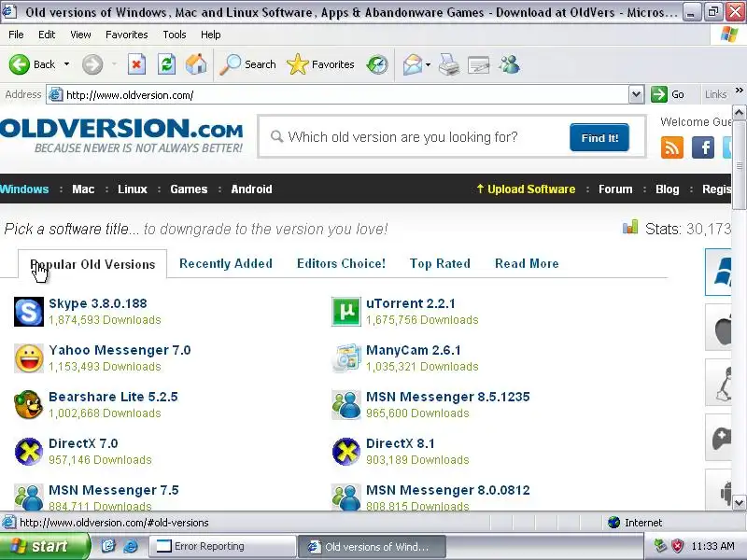Open the Forum link
Viewport: 747px width, 560px height.
[615, 189]
